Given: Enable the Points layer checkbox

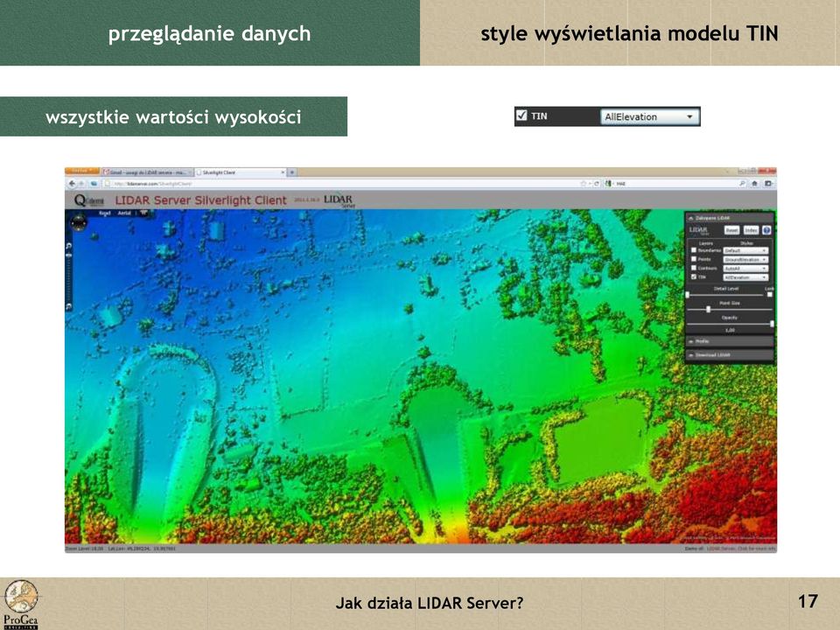Looking at the screenshot, I should pyautogui.click(x=694, y=259).
